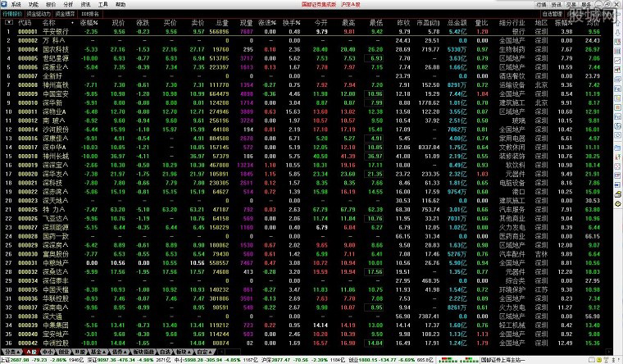Sort by the 涨幅% column header
The image size is (623, 364).
click(x=89, y=23)
